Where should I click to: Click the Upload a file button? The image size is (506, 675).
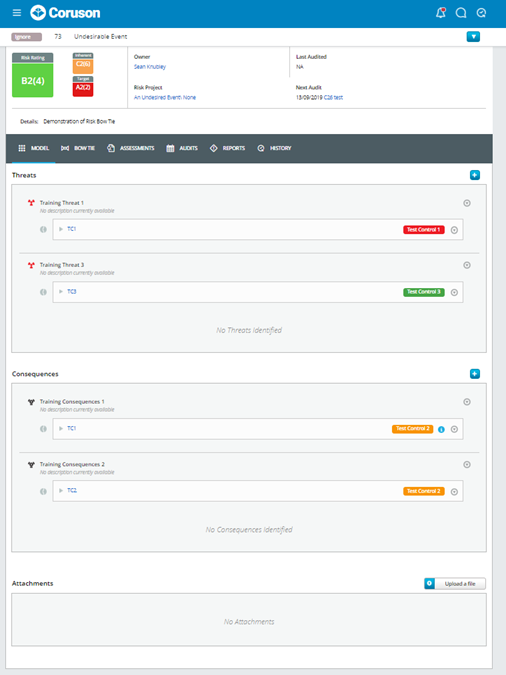[455, 584]
